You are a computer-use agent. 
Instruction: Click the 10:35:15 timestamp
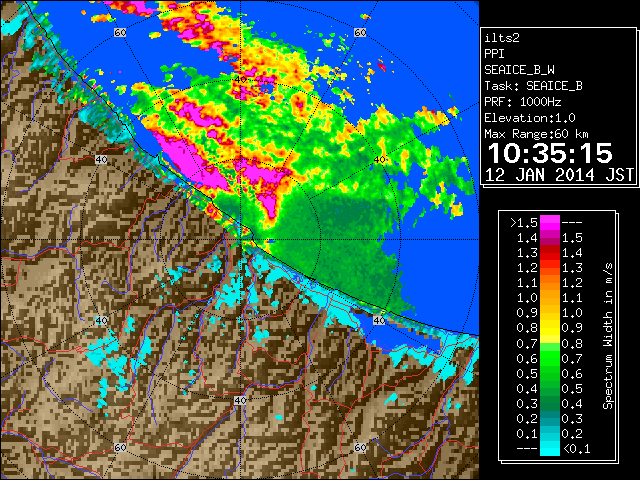click(550, 153)
